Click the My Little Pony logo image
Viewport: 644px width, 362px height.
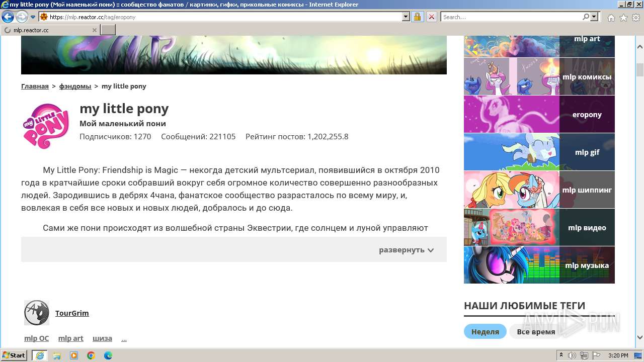(x=46, y=126)
